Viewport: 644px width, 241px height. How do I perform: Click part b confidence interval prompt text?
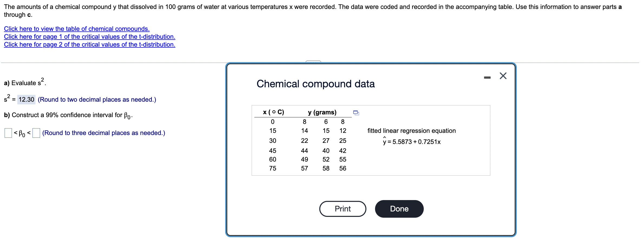[x=68, y=115]
